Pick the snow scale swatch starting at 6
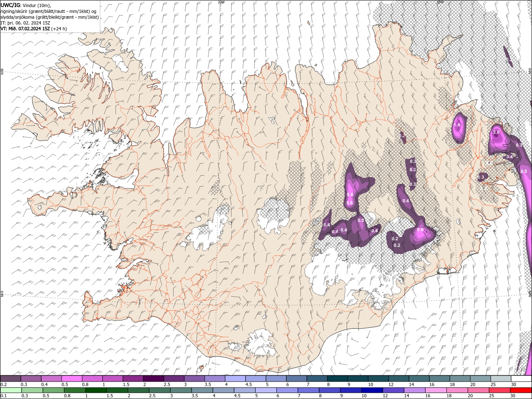The image size is (532, 399). pos(296,379)
